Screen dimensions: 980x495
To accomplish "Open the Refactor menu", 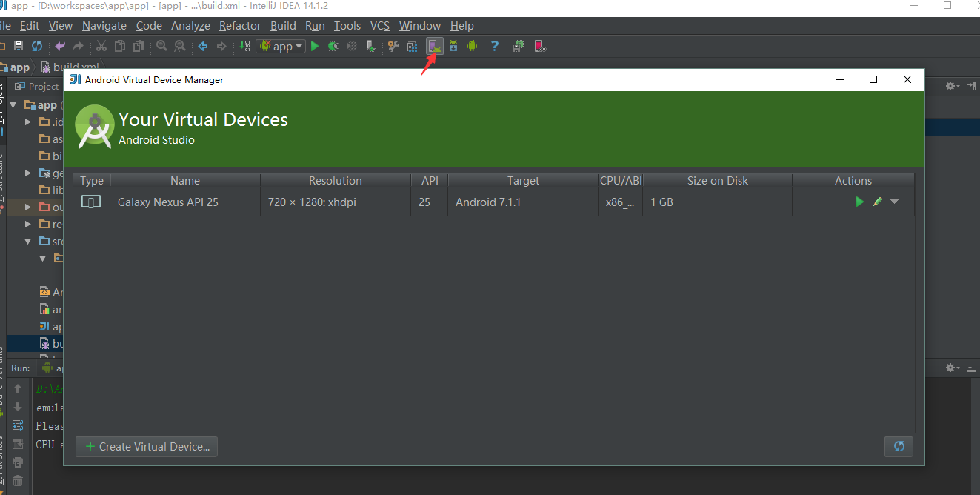I will (x=240, y=25).
